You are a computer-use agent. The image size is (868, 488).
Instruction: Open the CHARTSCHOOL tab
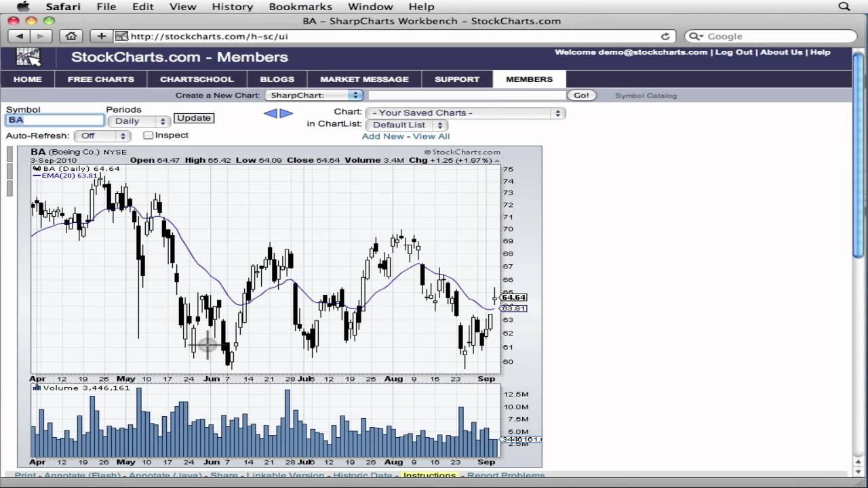click(197, 79)
